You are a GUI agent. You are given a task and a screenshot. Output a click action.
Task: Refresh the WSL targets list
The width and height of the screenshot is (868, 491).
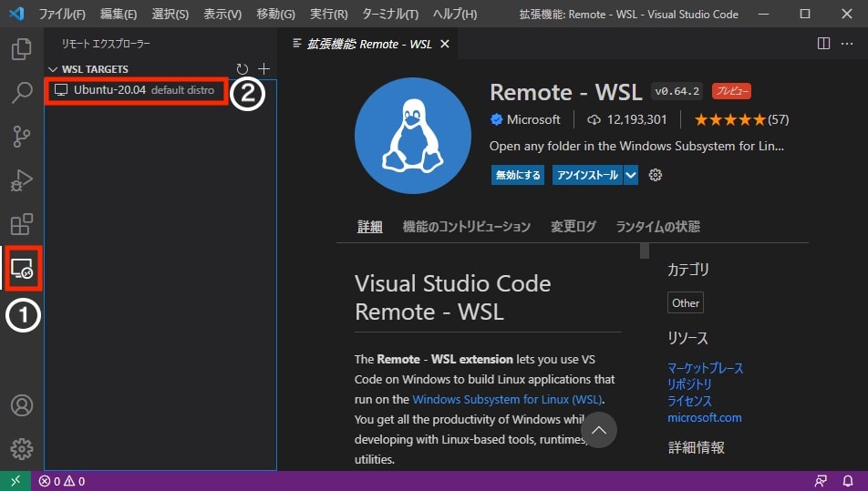pyautogui.click(x=242, y=69)
